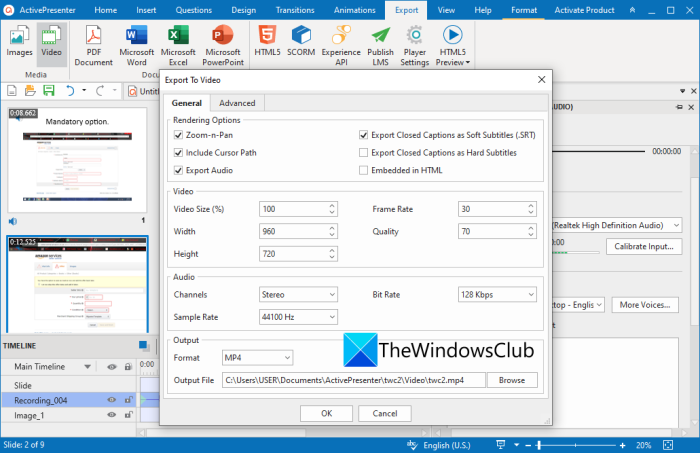The width and height of the screenshot is (700, 453).
Task: Choose the Microsoft Excel export icon
Action: tap(178, 35)
